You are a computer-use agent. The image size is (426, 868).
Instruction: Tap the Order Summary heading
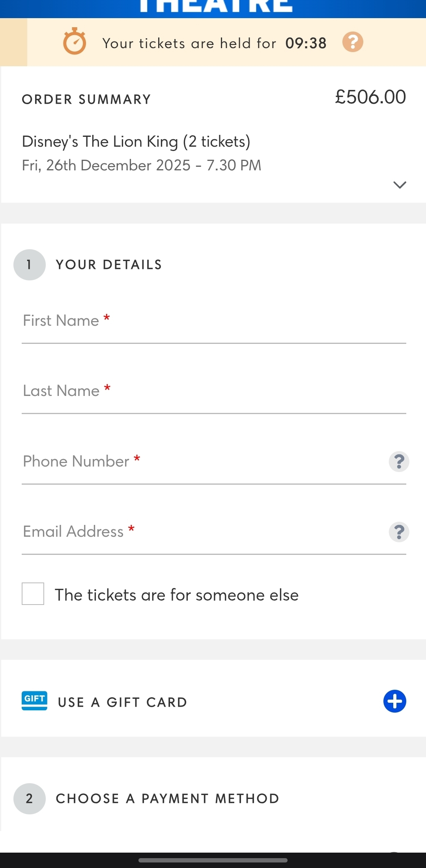[x=86, y=99]
